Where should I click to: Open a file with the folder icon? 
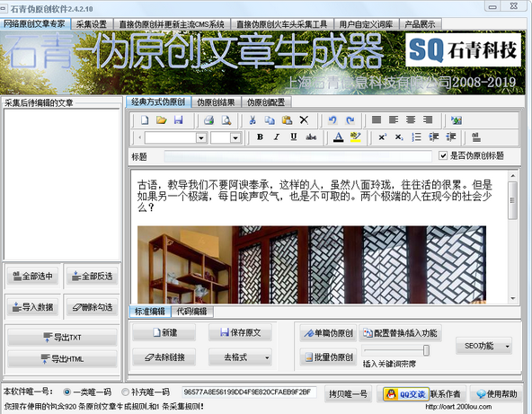tap(162, 120)
